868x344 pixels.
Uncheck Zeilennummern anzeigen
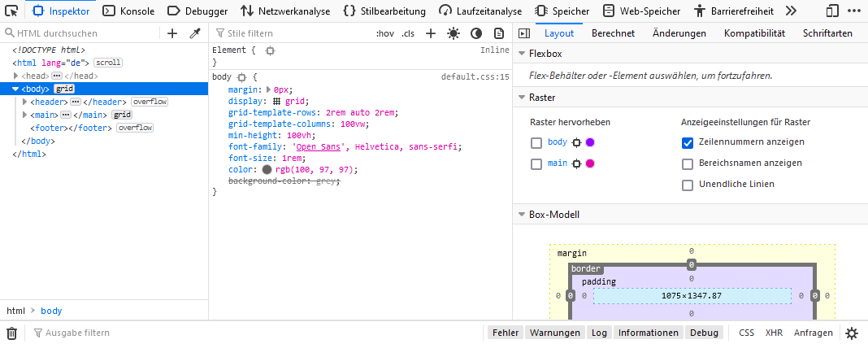click(688, 143)
